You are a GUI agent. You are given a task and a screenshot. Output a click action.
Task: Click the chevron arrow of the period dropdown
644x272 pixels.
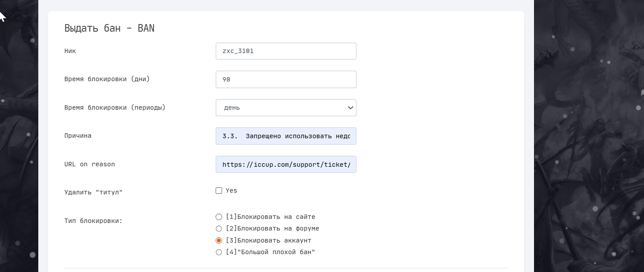pos(351,107)
